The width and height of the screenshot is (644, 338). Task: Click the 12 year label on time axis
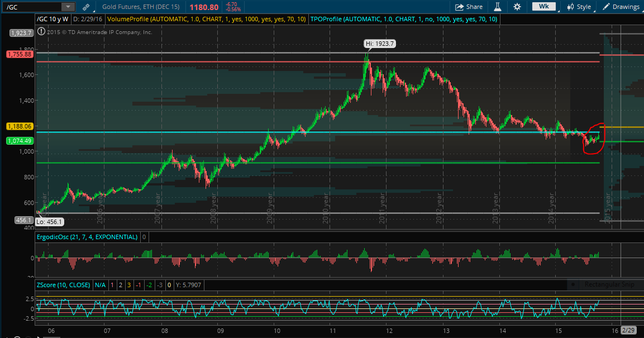[389, 331]
